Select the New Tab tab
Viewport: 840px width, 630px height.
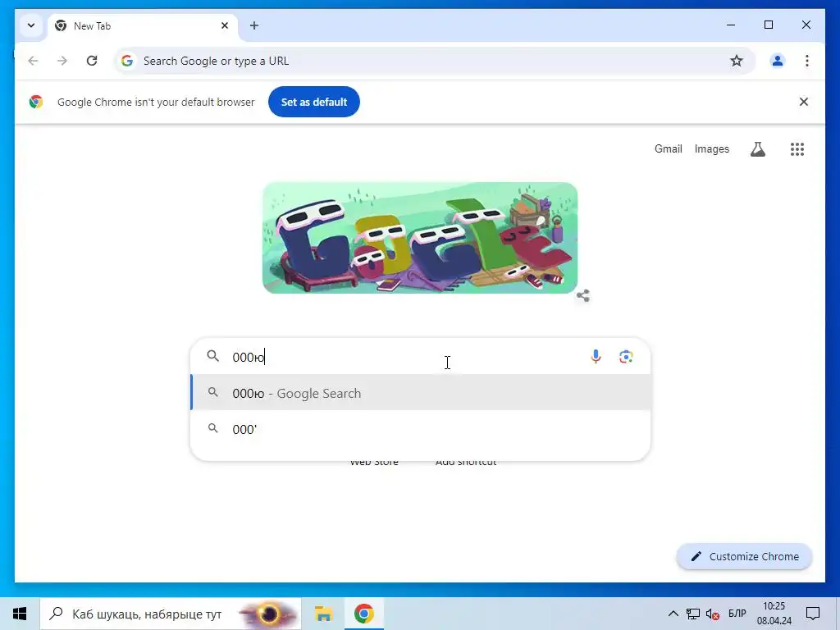tap(143, 25)
